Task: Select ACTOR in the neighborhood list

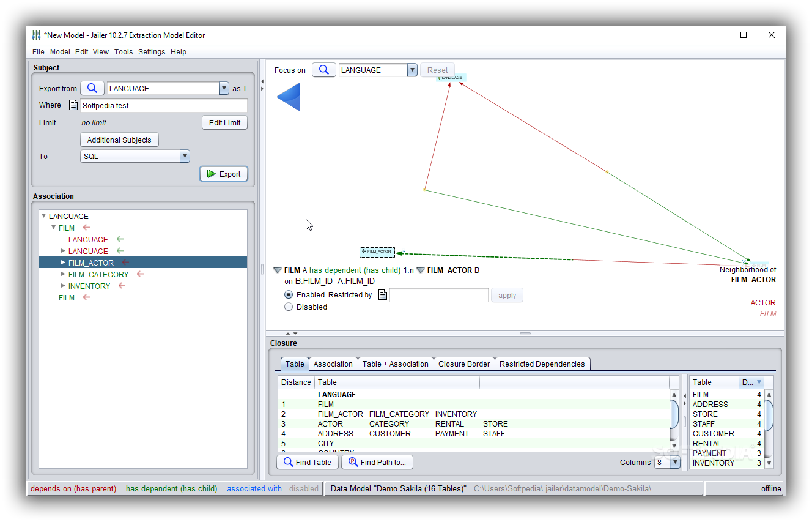Action: (763, 302)
